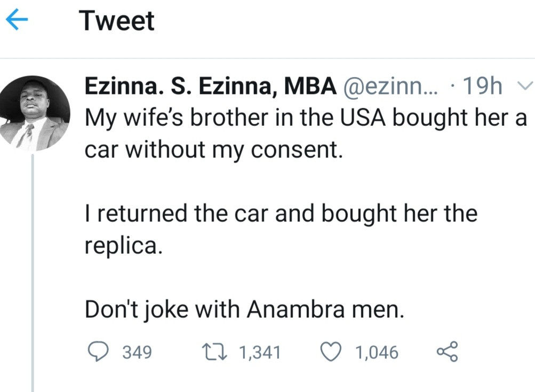Screen dimensions: 535x392
Task: Click the vertical thread line below avatar
Action: tap(33, 267)
